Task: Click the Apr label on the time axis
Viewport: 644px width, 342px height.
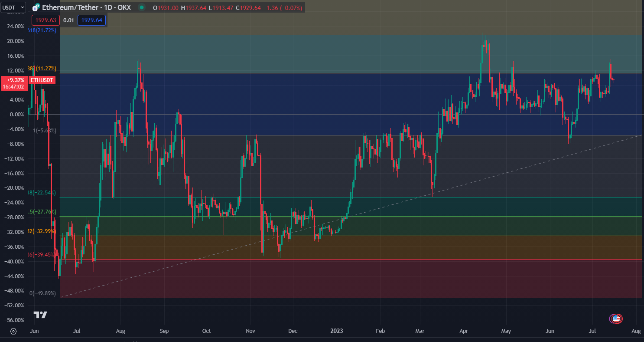Action: 464,331
